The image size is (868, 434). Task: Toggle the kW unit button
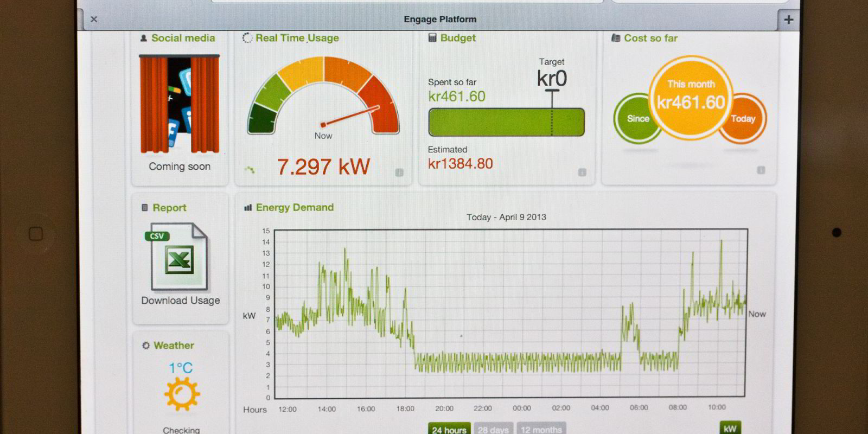[730, 428]
